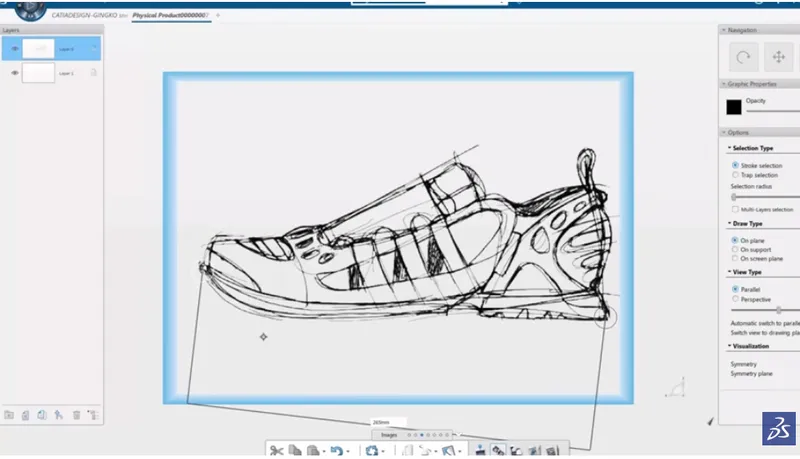Choose Perspective view type

(x=735, y=299)
